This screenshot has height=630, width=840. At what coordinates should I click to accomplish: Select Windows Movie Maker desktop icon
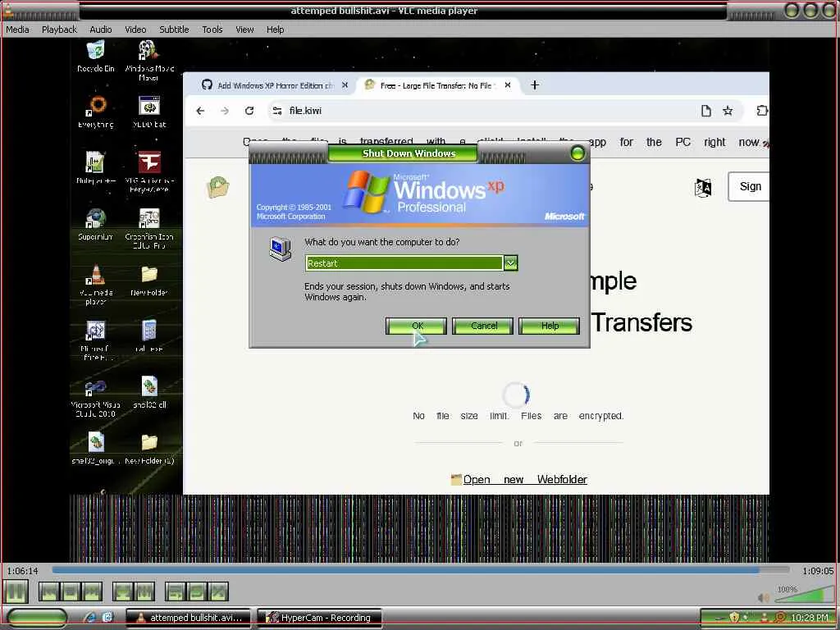[x=149, y=60]
